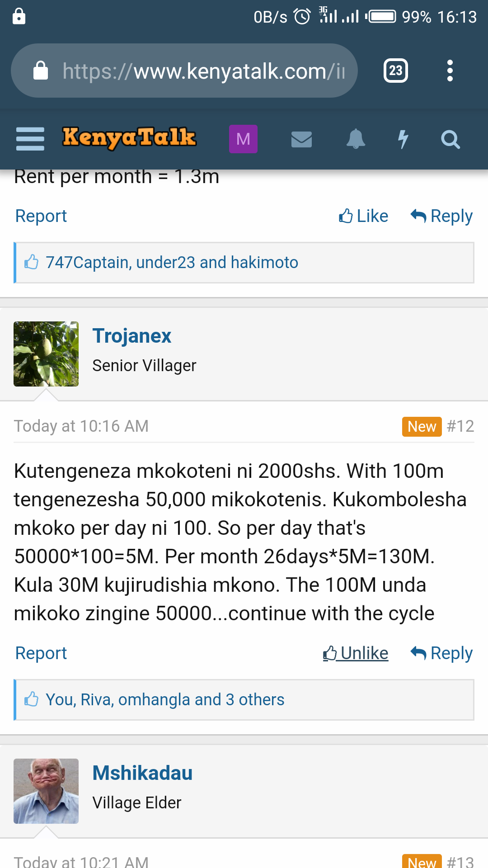Image resolution: width=488 pixels, height=868 pixels.
Task: Report Trojanex's post
Action: (x=41, y=653)
